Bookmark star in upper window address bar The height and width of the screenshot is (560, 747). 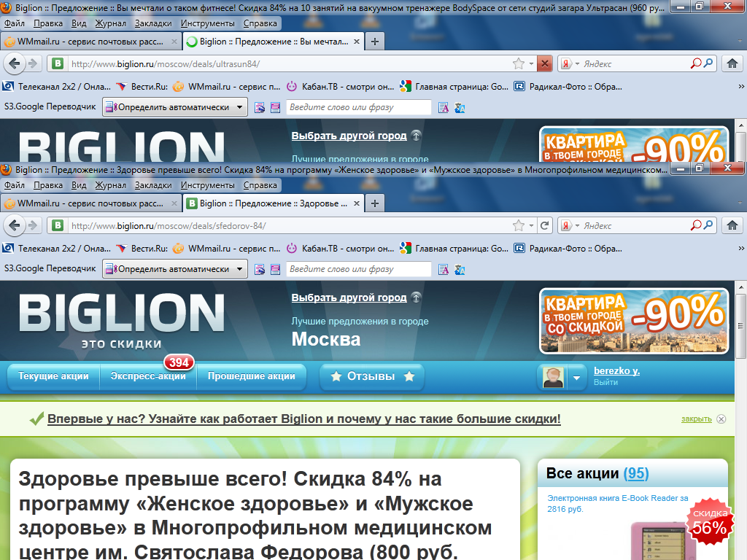pyautogui.click(x=519, y=63)
